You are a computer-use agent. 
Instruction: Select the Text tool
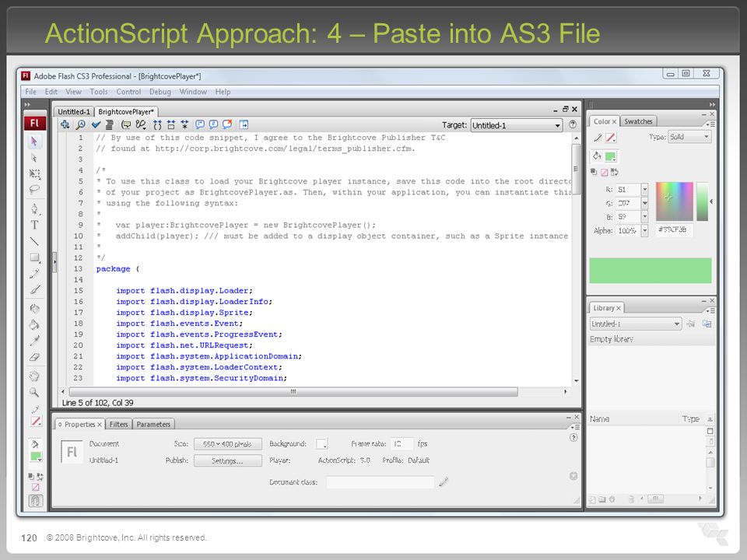(34, 225)
